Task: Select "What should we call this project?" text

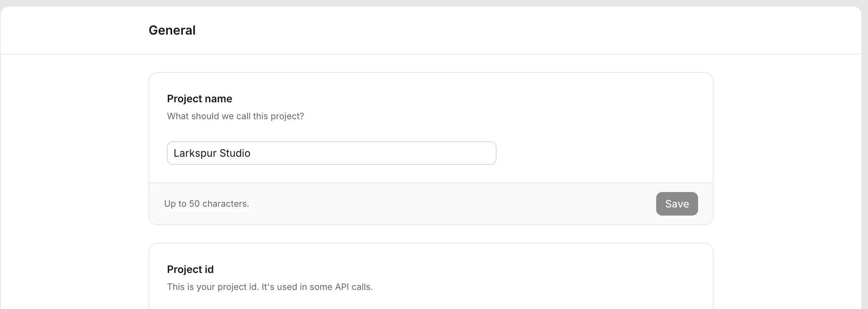Action: (x=235, y=116)
